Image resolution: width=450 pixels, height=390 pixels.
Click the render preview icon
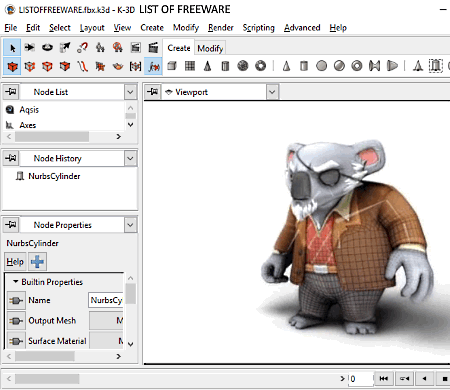pyautogui.click(x=135, y=47)
